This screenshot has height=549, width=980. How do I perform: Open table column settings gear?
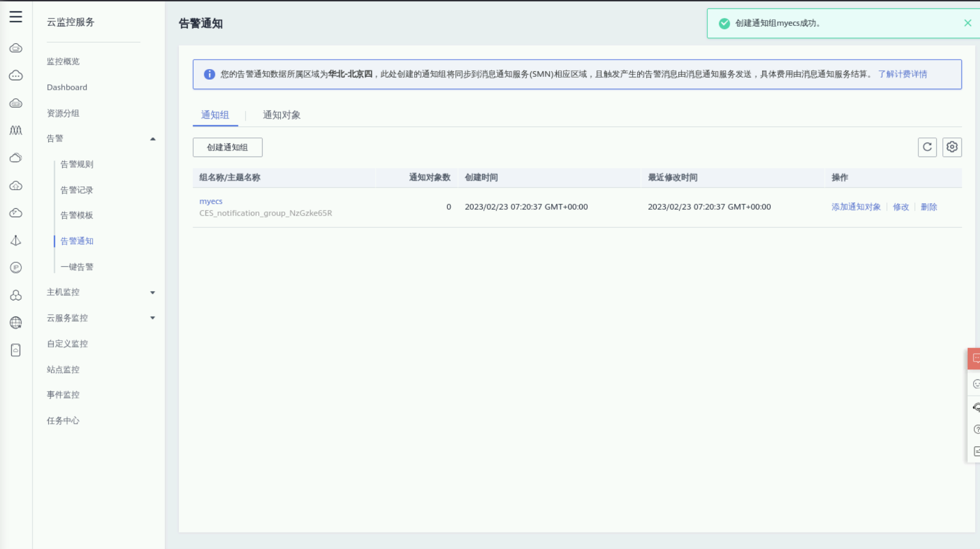pos(952,147)
